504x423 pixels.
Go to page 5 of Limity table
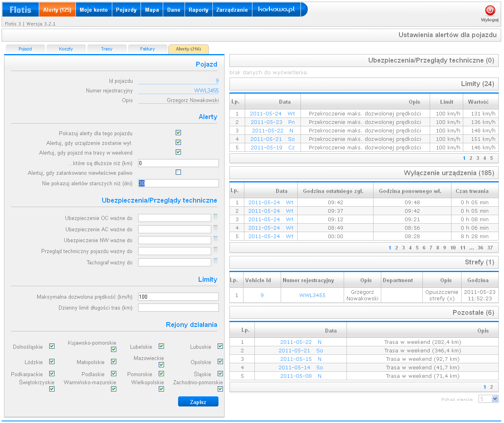491,158
